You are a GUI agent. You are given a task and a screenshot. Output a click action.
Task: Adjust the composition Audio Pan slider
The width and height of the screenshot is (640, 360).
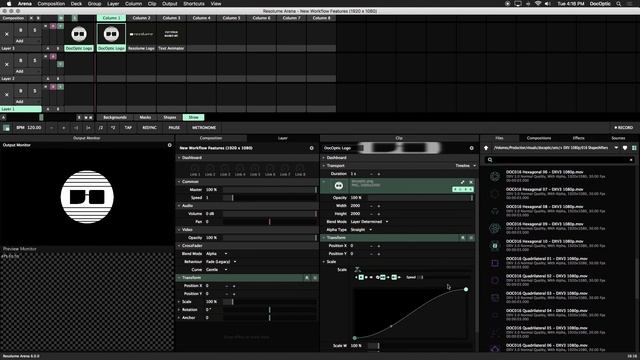[270, 222]
